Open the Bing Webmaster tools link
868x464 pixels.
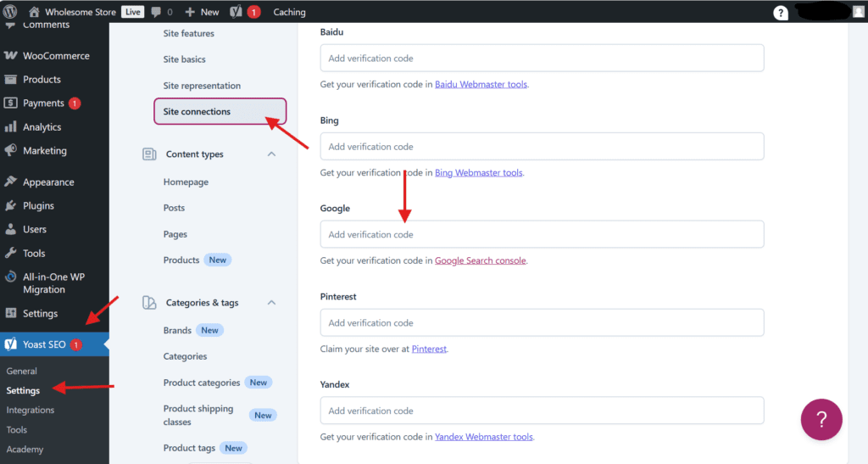[x=478, y=172]
